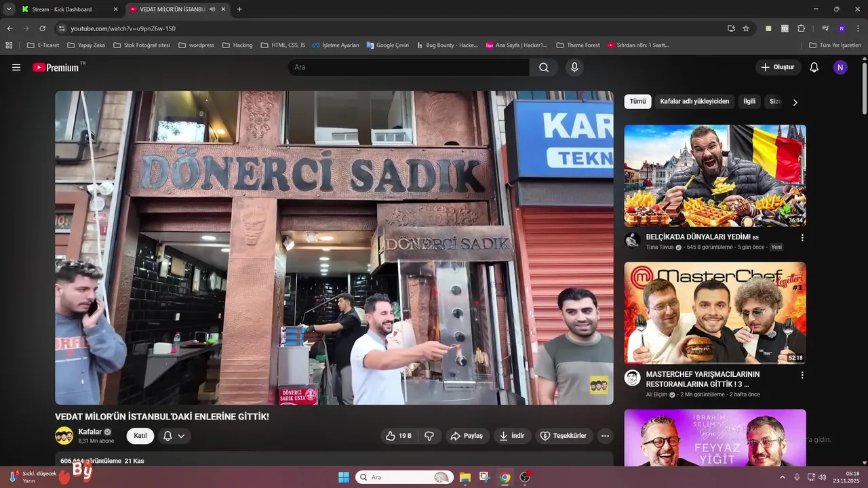
Task: Open Chrome media controls icon
Action: point(825,28)
